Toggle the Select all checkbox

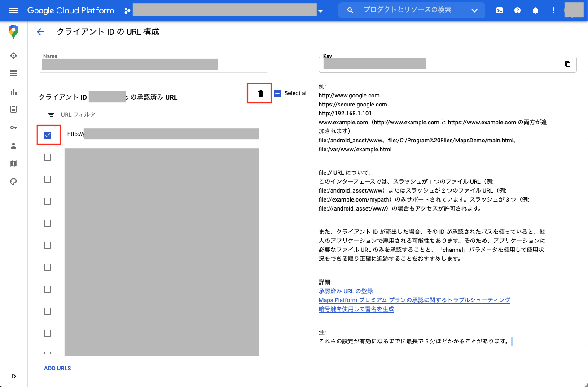click(x=277, y=93)
